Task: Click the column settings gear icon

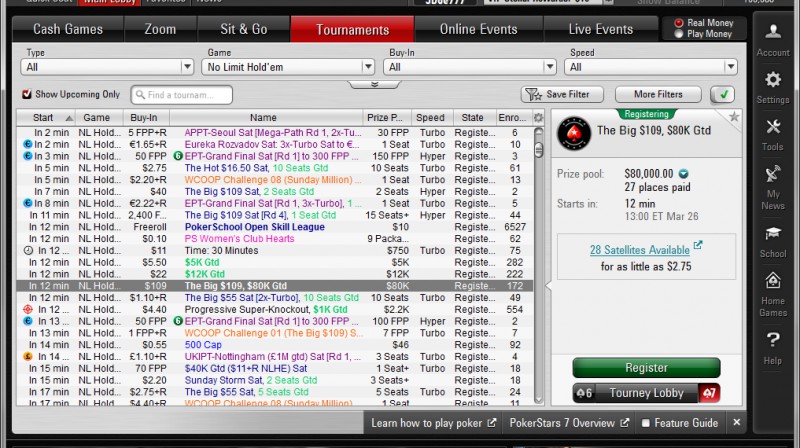Action: pyautogui.click(x=538, y=118)
